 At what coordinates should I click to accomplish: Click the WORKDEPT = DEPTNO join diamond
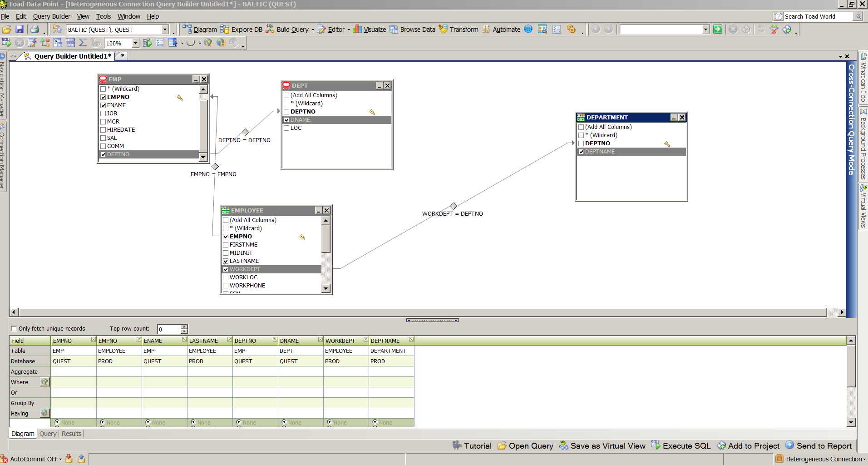point(454,206)
